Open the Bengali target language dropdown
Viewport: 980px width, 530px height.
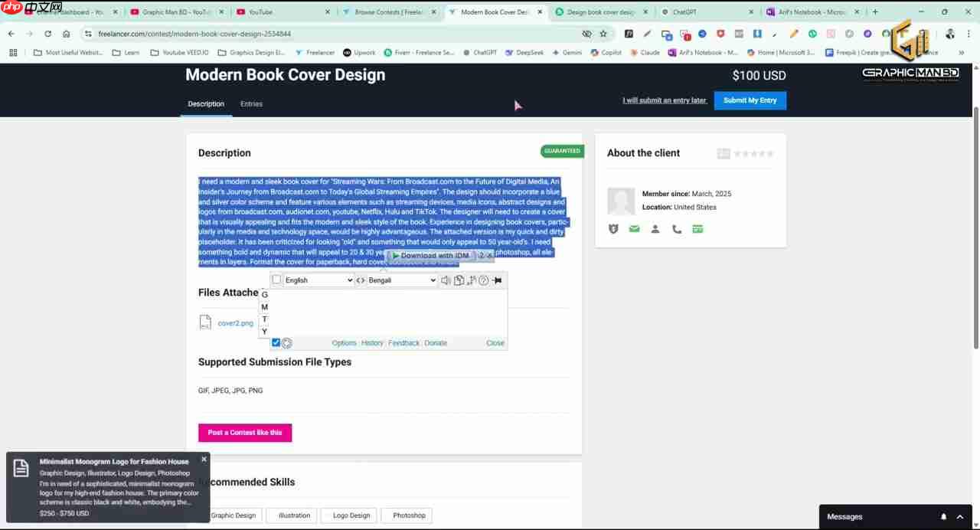coord(402,280)
